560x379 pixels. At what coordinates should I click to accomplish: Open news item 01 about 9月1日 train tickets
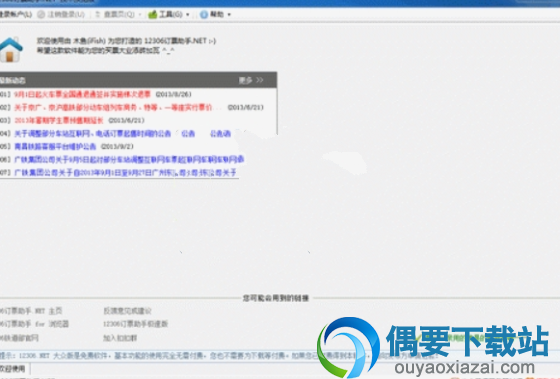[82, 94]
